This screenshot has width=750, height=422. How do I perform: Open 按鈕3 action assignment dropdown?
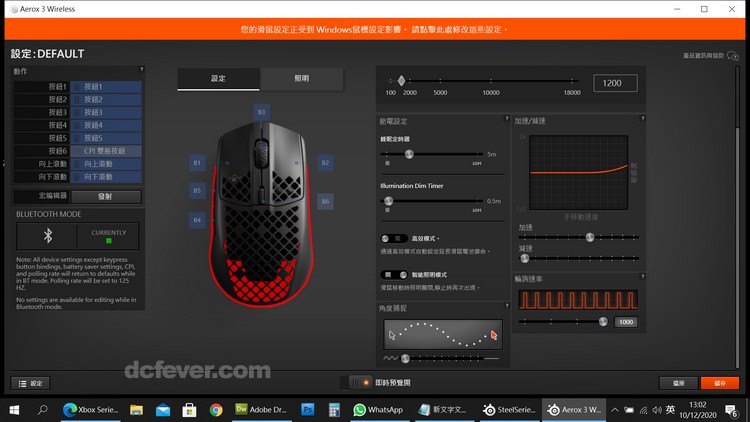click(106, 112)
